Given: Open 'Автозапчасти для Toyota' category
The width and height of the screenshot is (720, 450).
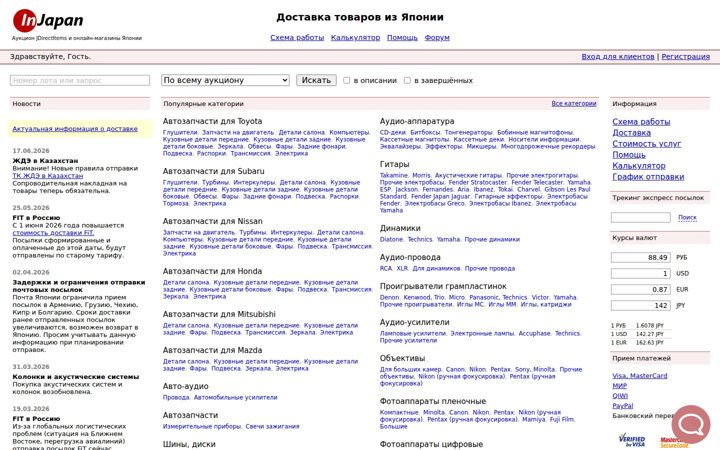Looking at the screenshot, I should tap(212, 121).
